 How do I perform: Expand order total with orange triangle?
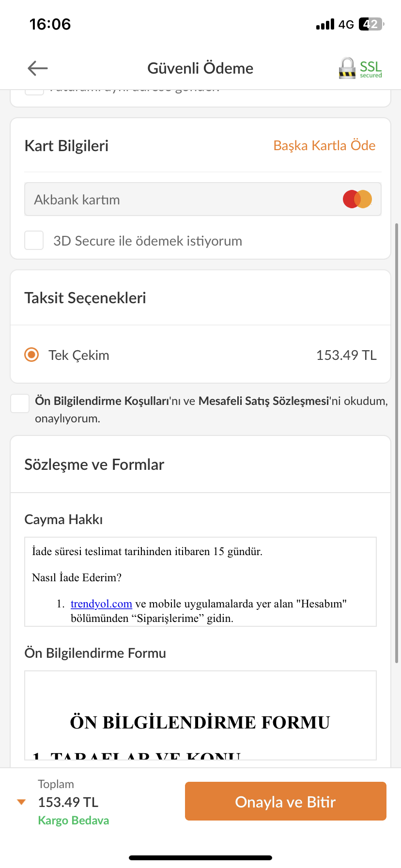[21, 802]
